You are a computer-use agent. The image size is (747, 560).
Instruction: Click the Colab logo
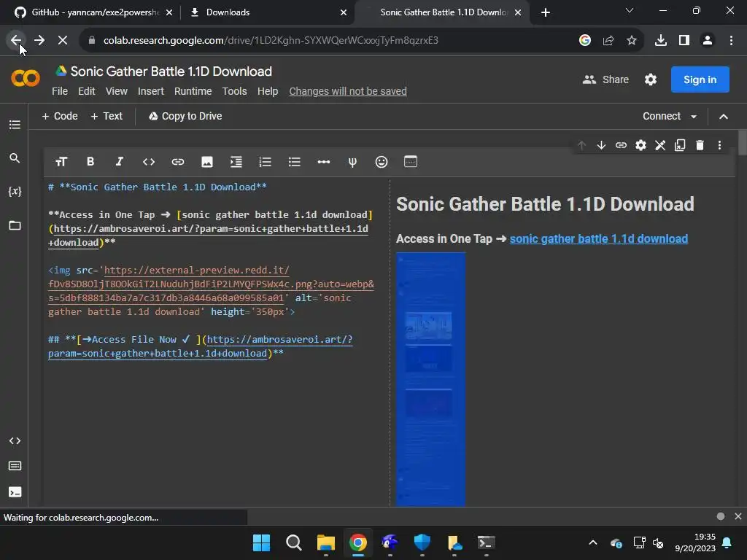[x=26, y=79]
